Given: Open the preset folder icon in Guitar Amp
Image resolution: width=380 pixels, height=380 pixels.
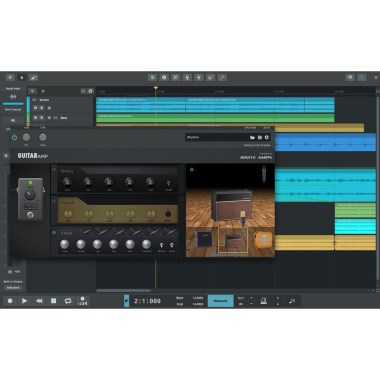Looking at the screenshot, I should tap(252, 137).
